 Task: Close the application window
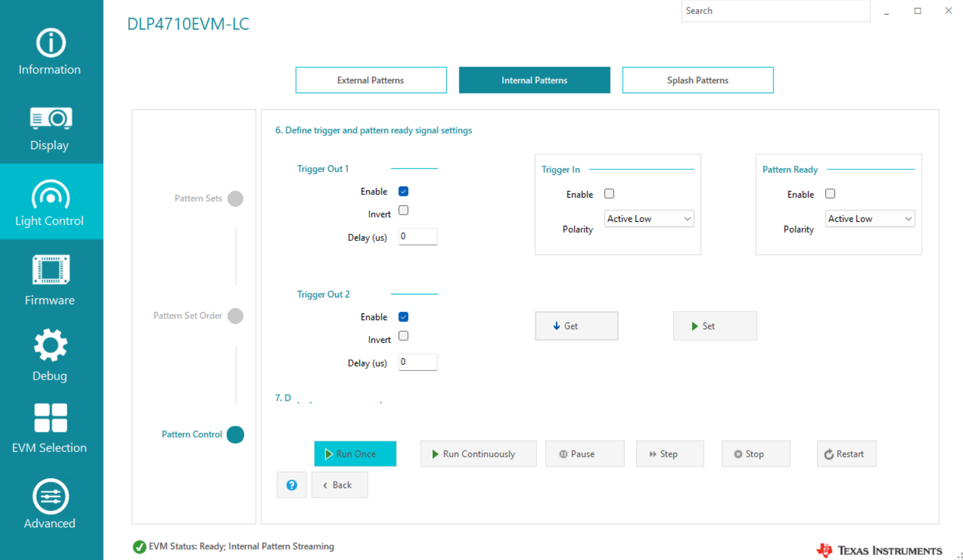coord(948,11)
